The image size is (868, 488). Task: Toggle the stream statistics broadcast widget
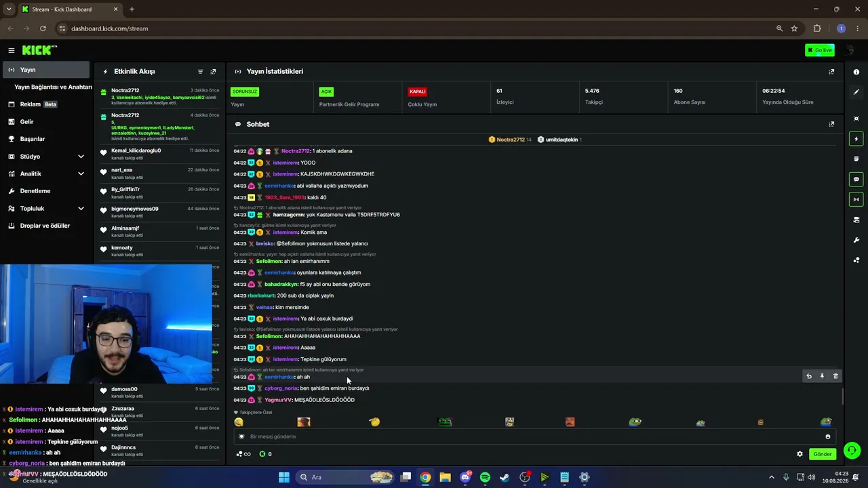[x=856, y=199]
